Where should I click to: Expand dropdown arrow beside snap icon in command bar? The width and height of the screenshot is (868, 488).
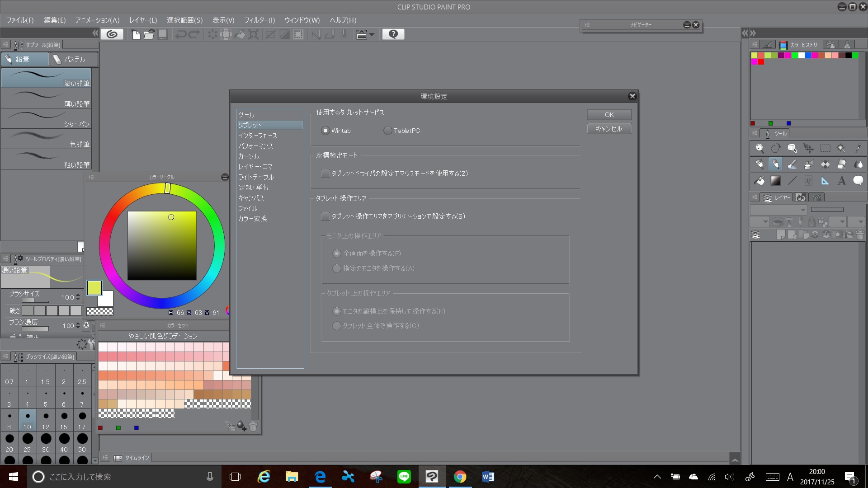tap(372, 34)
